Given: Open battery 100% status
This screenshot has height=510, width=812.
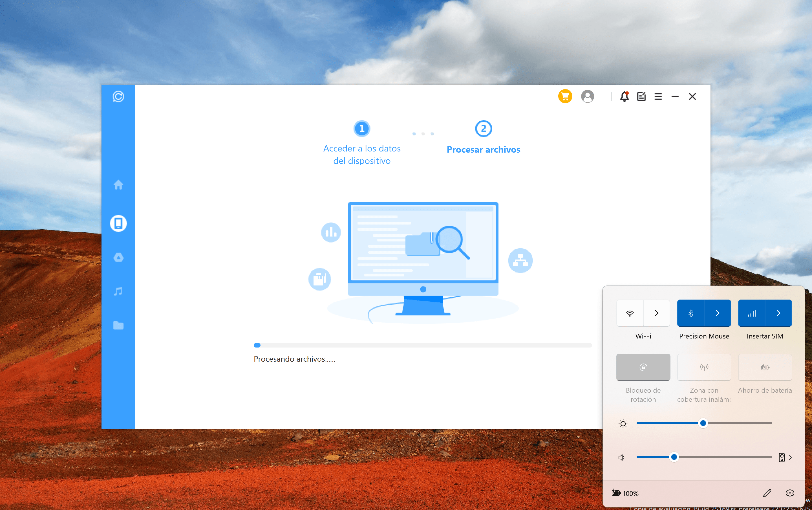Looking at the screenshot, I should [x=625, y=493].
